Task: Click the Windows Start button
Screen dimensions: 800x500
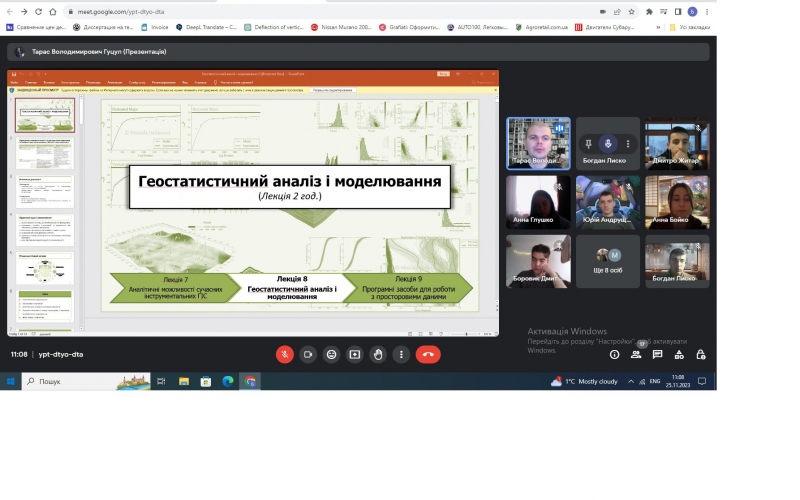Action: pos(10,381)
